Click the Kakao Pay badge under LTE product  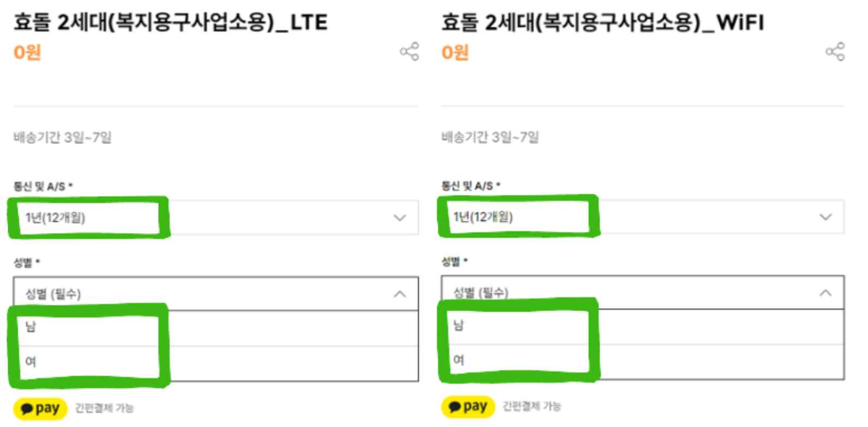[x=40, y=408]
